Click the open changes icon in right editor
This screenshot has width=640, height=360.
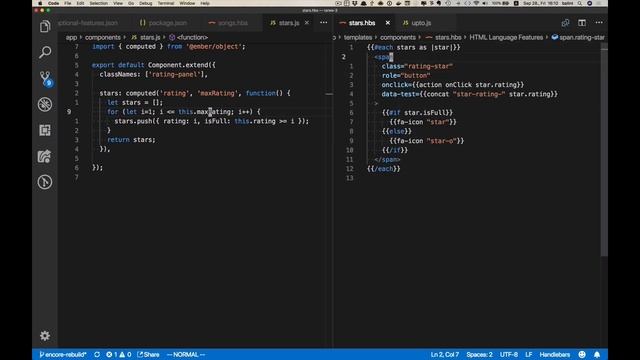click(565, 23)
